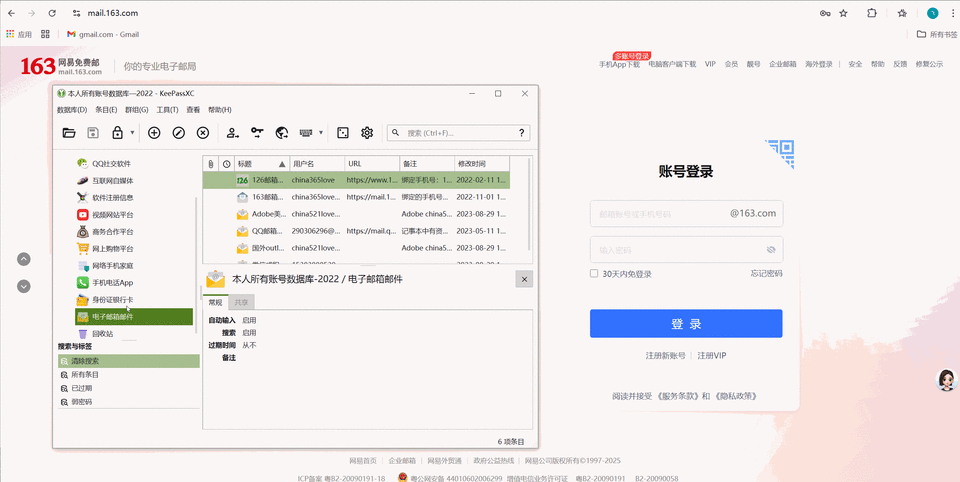Switch to the 共享 tab in preview
The image size is (960, 482).
[x=241, y=302]
